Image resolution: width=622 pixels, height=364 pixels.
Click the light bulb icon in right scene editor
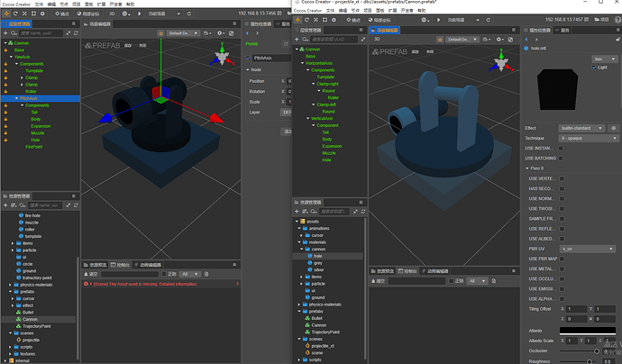[x=440, y=40]
